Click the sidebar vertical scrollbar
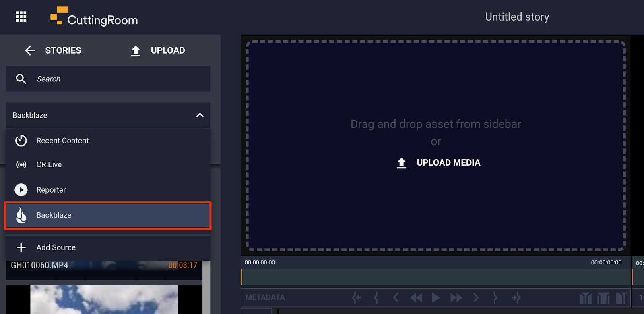The height and width of the screenshot is (314, 644). click(x=206, y=287)
